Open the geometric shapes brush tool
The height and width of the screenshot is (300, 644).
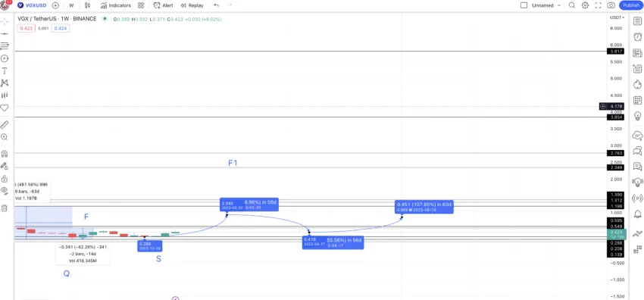pyautogui.click(x=5, y=58)
